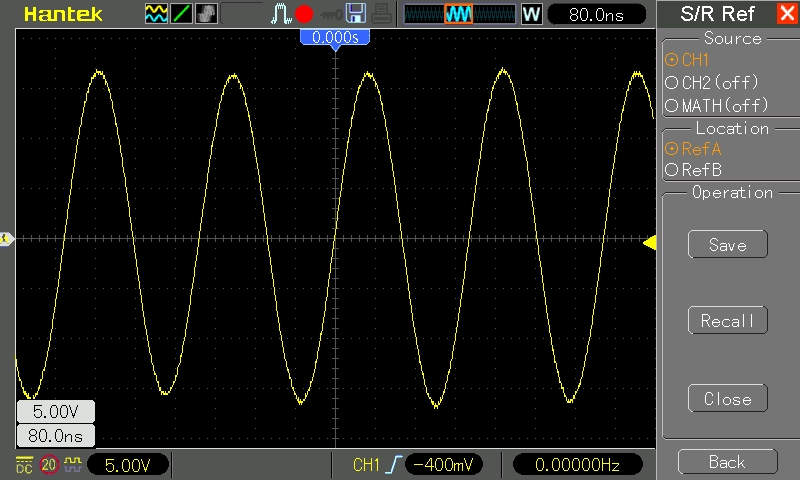800x480 pixels.
Task: Click the red record/stop indicator
Action: pos(304,15)
